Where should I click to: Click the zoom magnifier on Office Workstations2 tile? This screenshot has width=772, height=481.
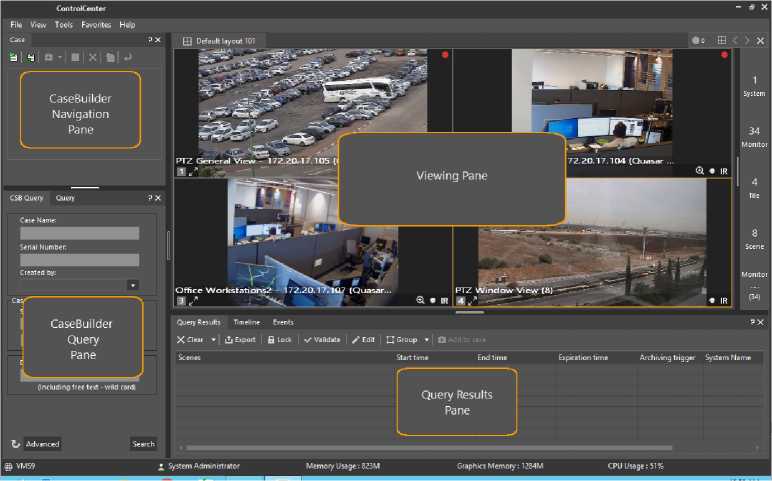point(421,300)
